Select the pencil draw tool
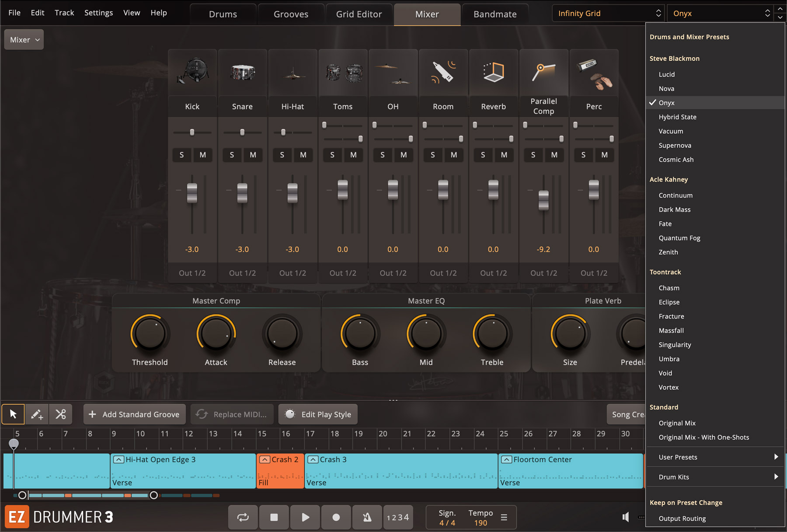The height and width of the screenshot is (532, 787). coord(37,414)
